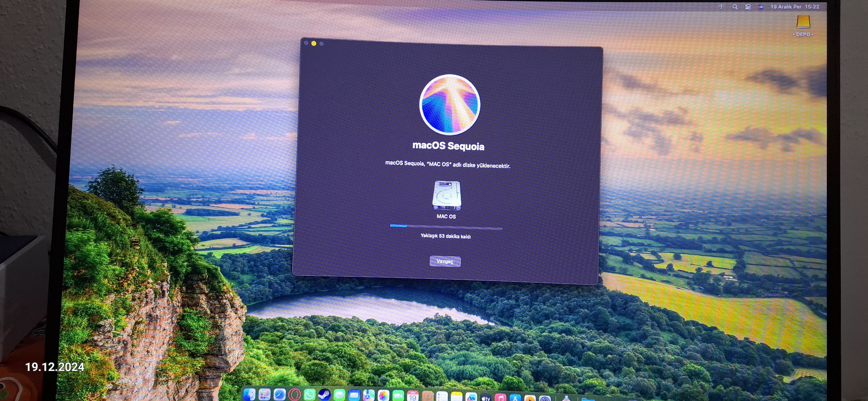Open Launchpad from the Dock

264,395
